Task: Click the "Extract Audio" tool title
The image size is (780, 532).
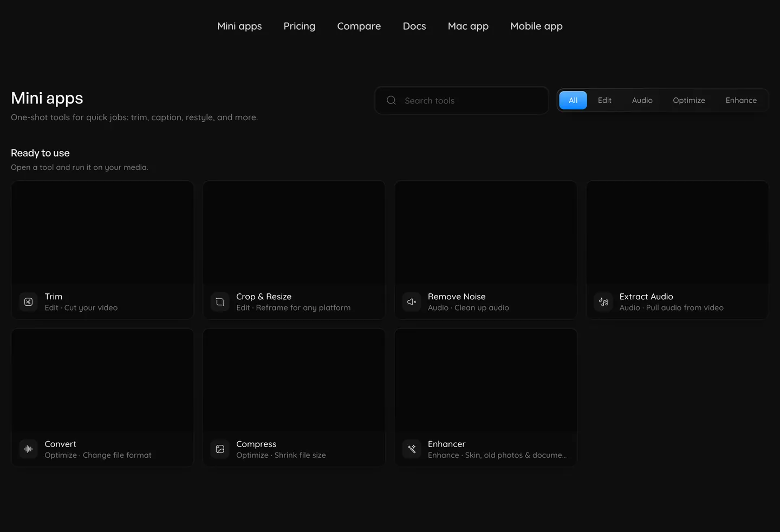Action: click(x=646, y=297)
